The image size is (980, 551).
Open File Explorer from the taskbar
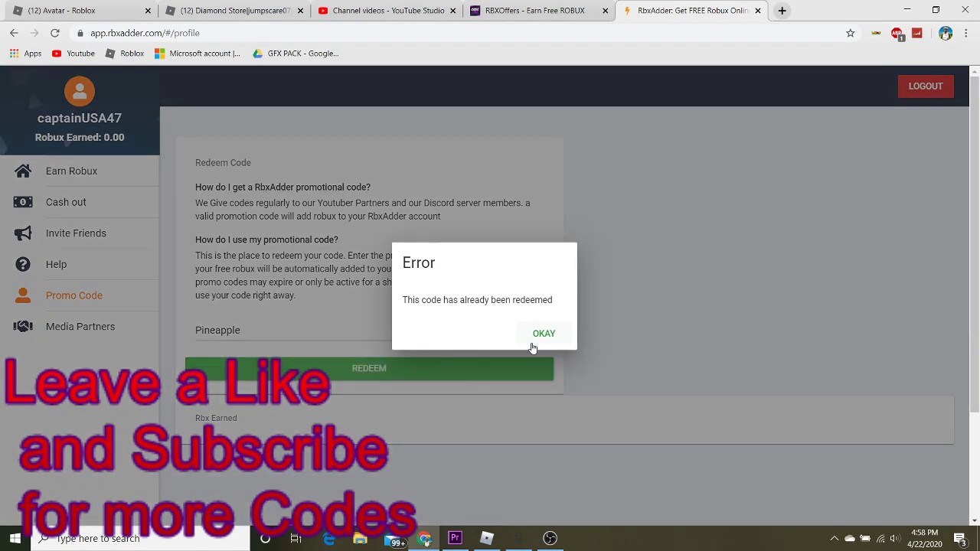click(360, 538)
